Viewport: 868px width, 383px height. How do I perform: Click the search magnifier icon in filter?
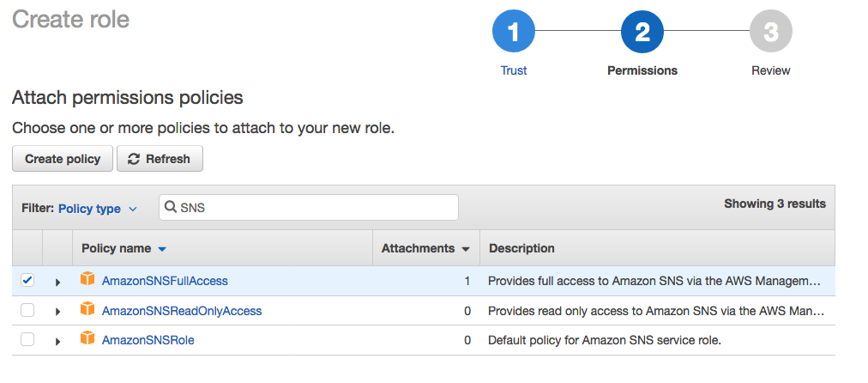point(171,207)
